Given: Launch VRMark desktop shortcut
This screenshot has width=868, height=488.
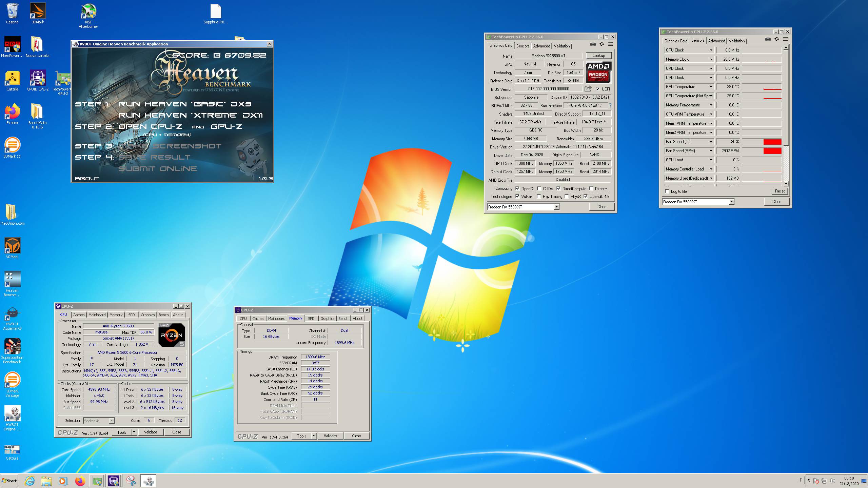Looking at the screenshot, I should click(12, 248).
